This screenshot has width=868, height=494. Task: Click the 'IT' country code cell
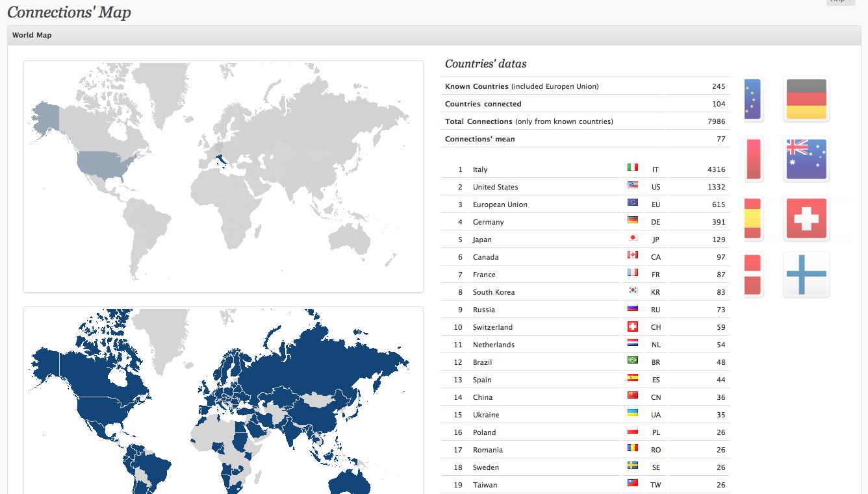(656, 169)
